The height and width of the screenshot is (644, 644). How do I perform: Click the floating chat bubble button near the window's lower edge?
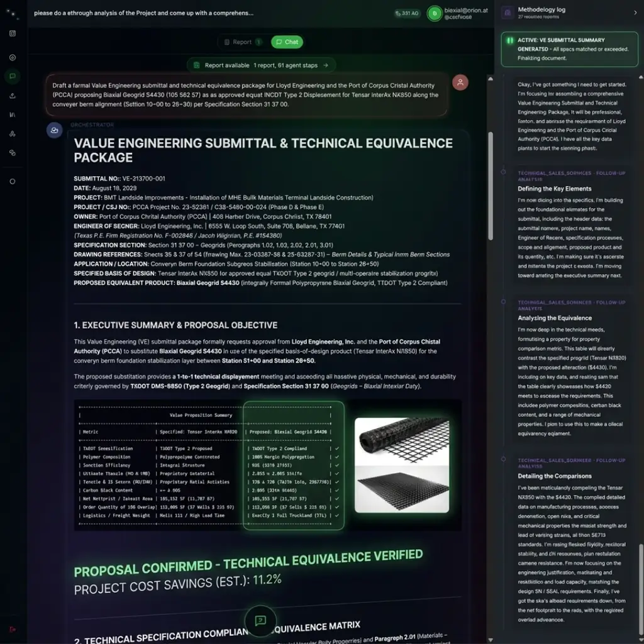click(260, 621)
